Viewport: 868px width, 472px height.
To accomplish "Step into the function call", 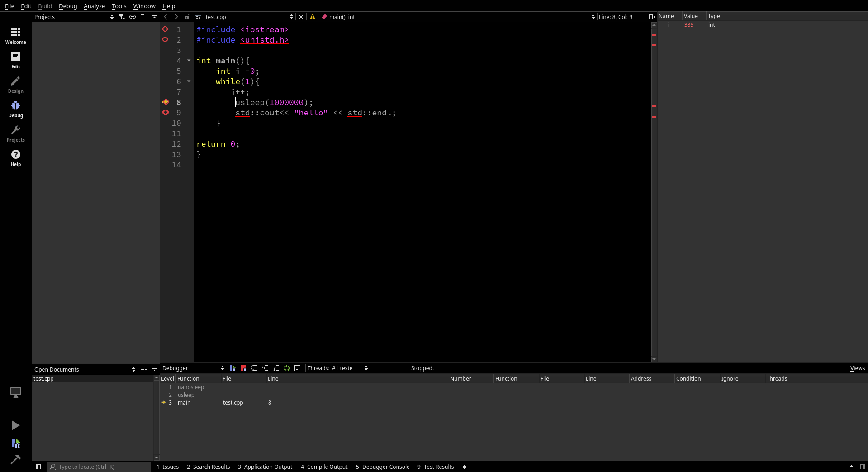I will tap(266, 368).
